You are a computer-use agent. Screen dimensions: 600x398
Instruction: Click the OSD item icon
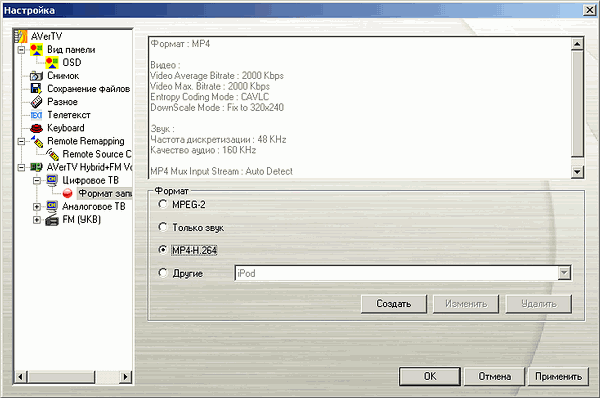tap(52, 62)
